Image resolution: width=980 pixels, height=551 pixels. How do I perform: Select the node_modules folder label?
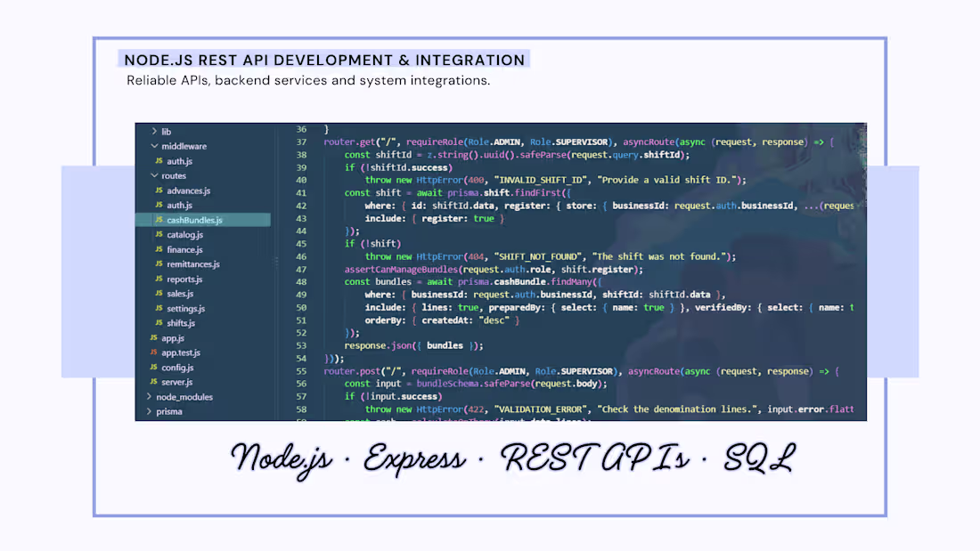coord(184,397)
